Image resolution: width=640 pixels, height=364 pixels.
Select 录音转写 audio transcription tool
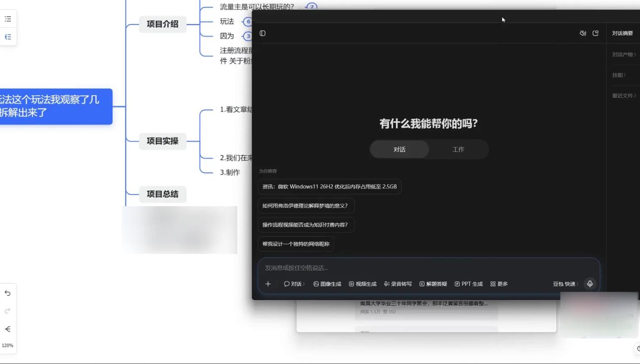398,284
